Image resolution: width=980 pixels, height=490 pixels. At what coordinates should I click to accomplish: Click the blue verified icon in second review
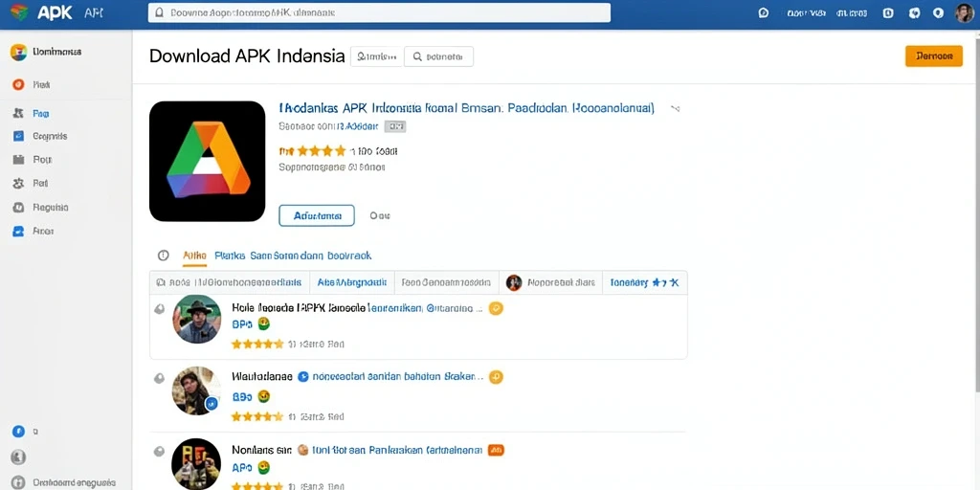point(303,377)
